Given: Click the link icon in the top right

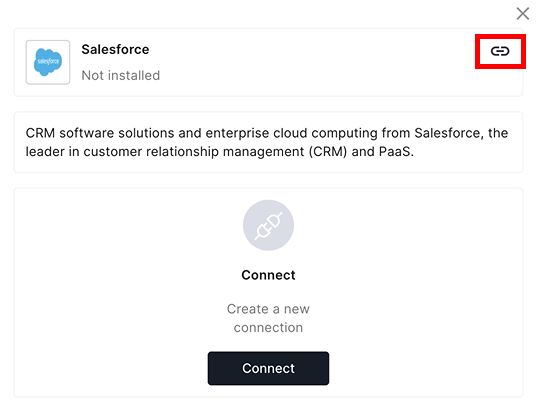Looking at the screenshot, I should (500, 51).
